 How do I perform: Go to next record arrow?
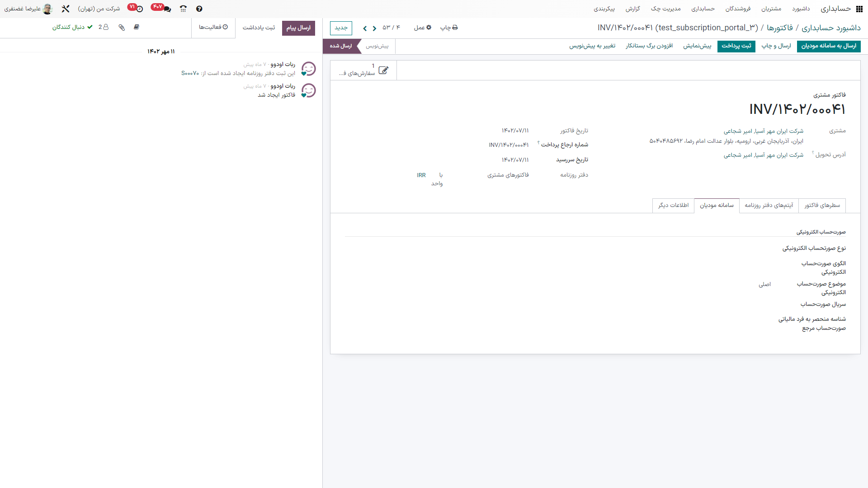[365, 28]
